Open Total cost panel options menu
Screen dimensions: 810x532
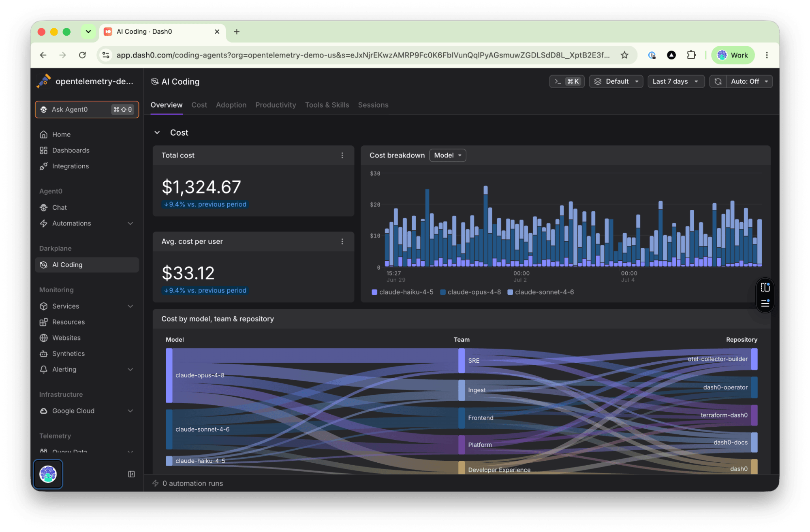click(x=342, y=155)
